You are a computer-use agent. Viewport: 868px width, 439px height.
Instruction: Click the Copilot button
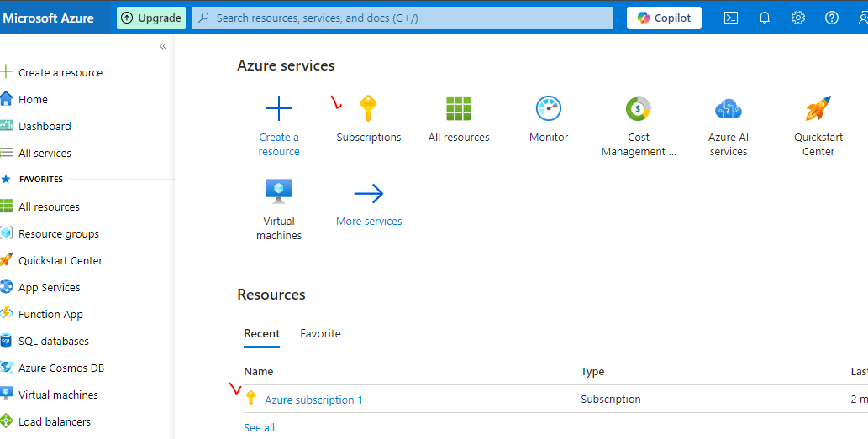[x=664, y=18]
